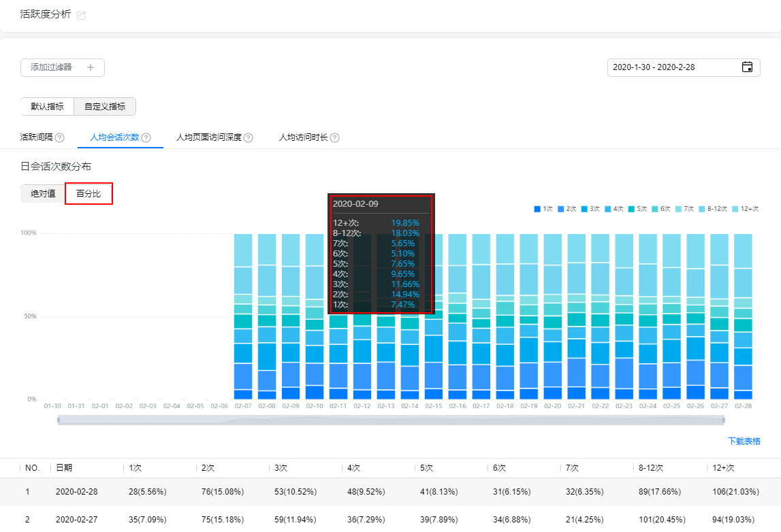Screen dimensions: 781x532
Task: Click the 8-12次 table column header
Action: click(x=651, y=468)
